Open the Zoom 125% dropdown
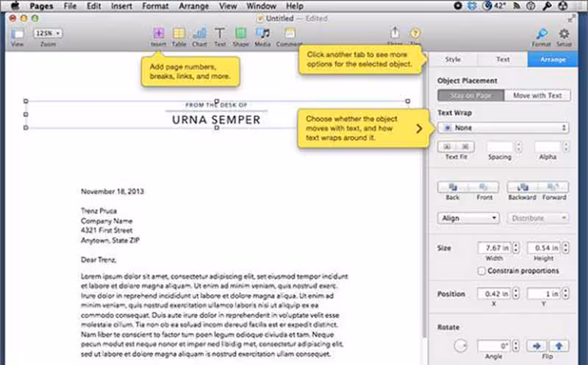 pyautogui.click(x=48, y=33)
